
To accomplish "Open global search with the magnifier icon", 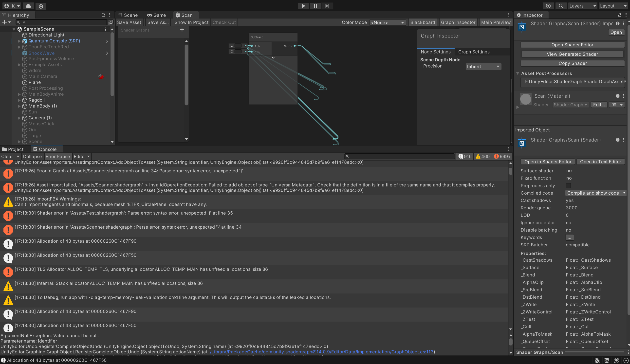I will point(561,6).
